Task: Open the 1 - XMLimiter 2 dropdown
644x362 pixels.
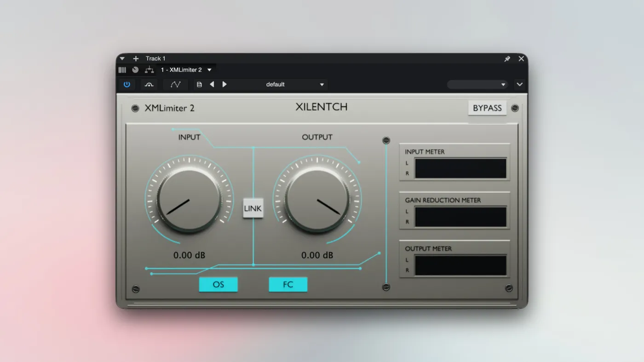Action: click(186, 70)
